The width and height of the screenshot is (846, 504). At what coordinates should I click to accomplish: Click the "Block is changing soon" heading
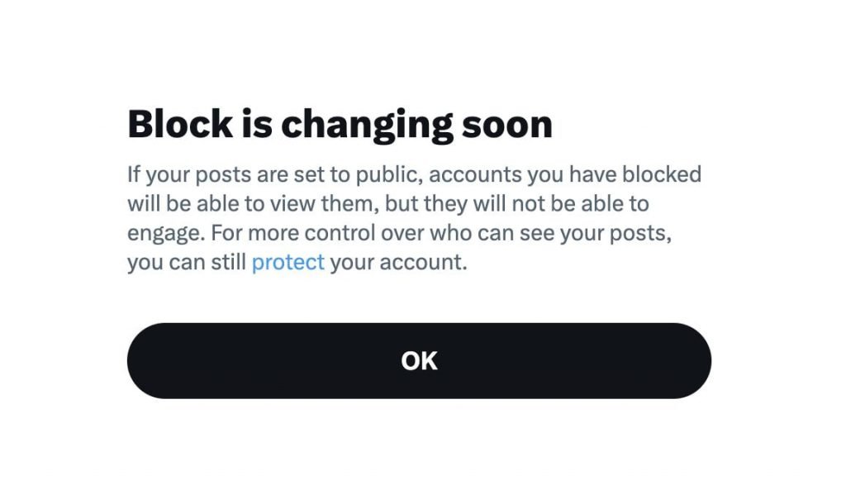(340, 125)
